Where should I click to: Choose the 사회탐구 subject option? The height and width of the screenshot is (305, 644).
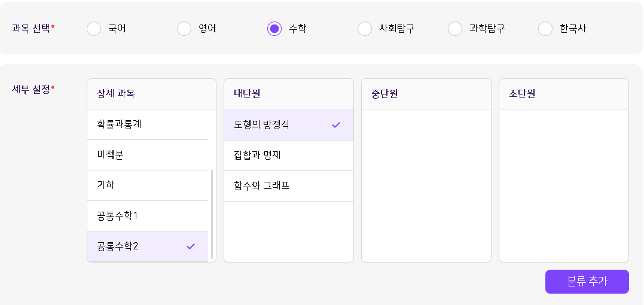[365, 29]
